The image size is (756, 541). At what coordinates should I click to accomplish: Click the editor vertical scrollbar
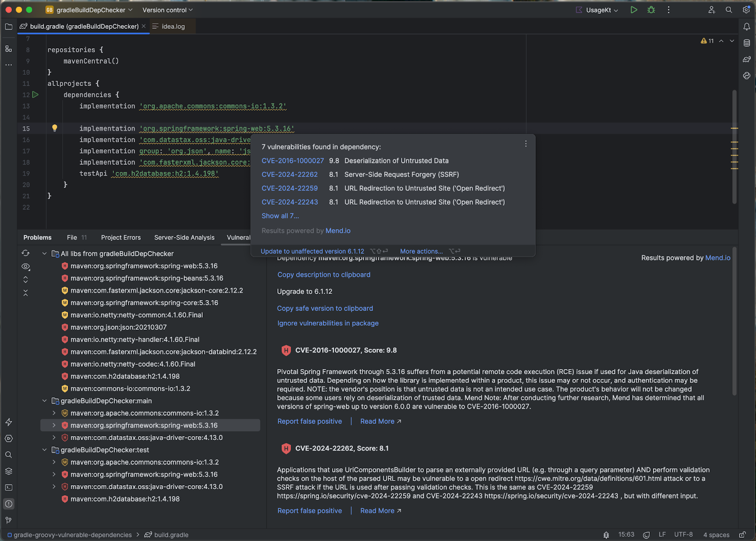tap(734, 146)
